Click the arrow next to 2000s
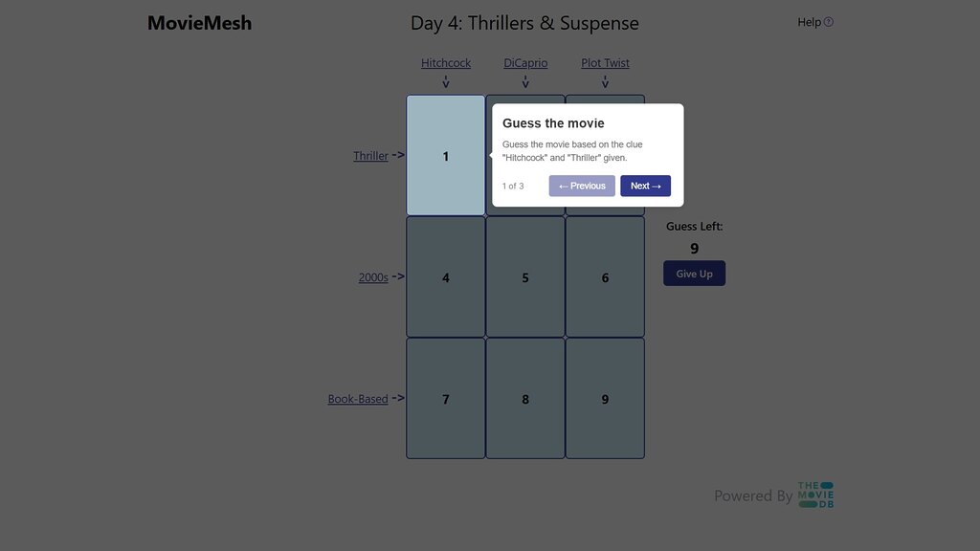The width and height of the screenshot is (980, 551). [x=399, y=276]
